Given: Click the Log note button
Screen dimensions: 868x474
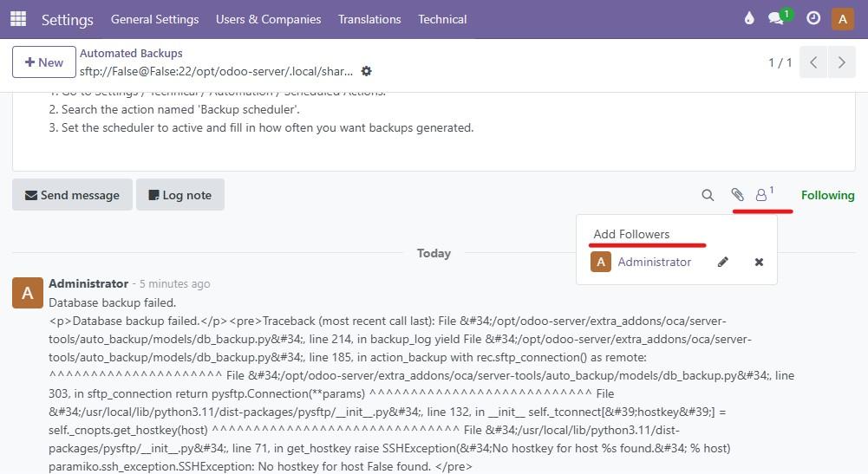Looking at the screenshot, I should tap(180, 195).
